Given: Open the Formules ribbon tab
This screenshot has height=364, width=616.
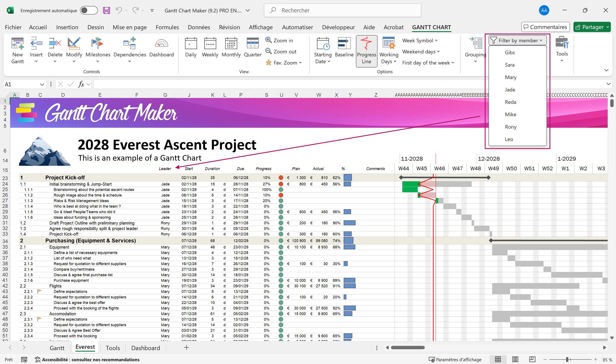Looking at the screenshot, I should click(x=167, y=27).
